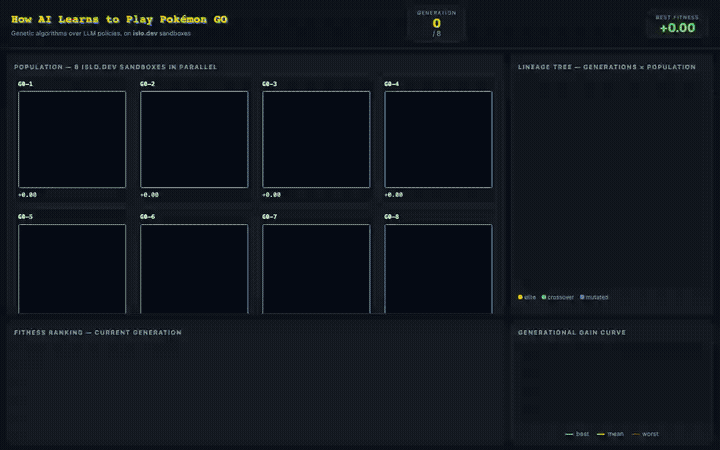Click the +0.00 score under G0-4
The image size is (720, 450).
(394, 195)
